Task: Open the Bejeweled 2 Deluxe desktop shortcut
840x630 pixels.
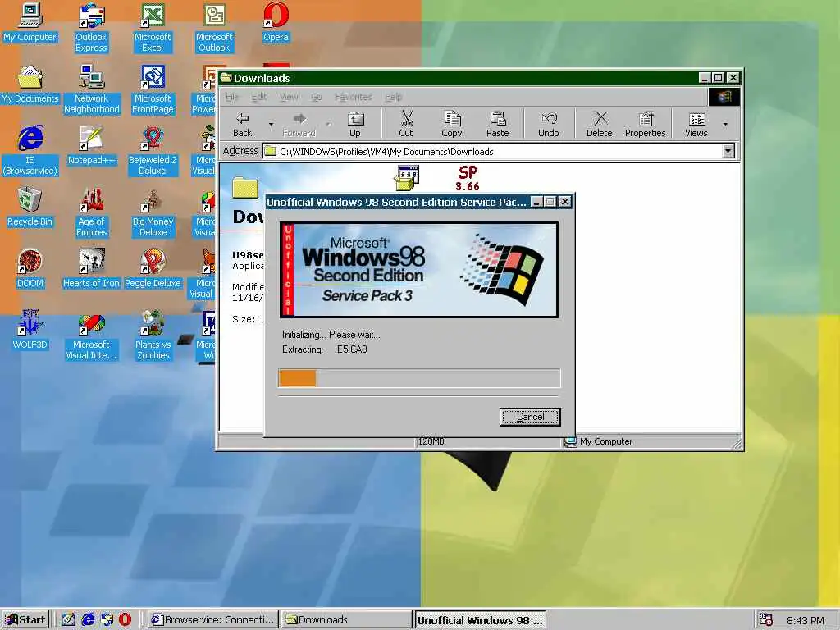Action: [153, 151]
